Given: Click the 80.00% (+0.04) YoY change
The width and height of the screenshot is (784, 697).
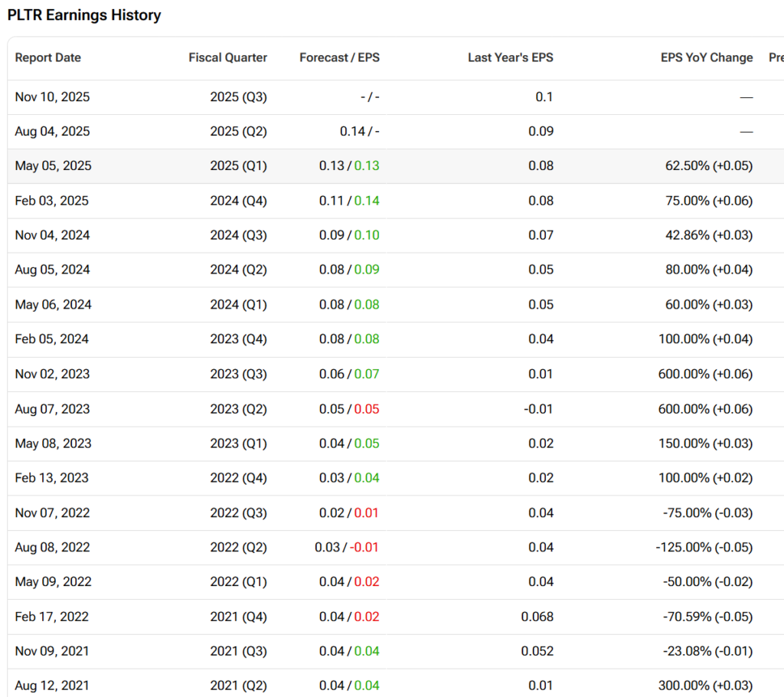Looking at the screenshot, I should click(x=709, y=270).
